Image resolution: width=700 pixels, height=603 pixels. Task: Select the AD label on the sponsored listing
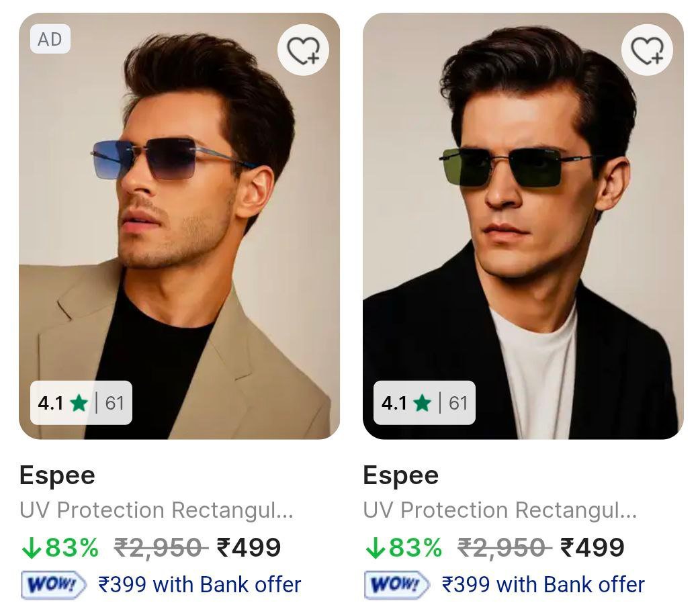point(51,39)
